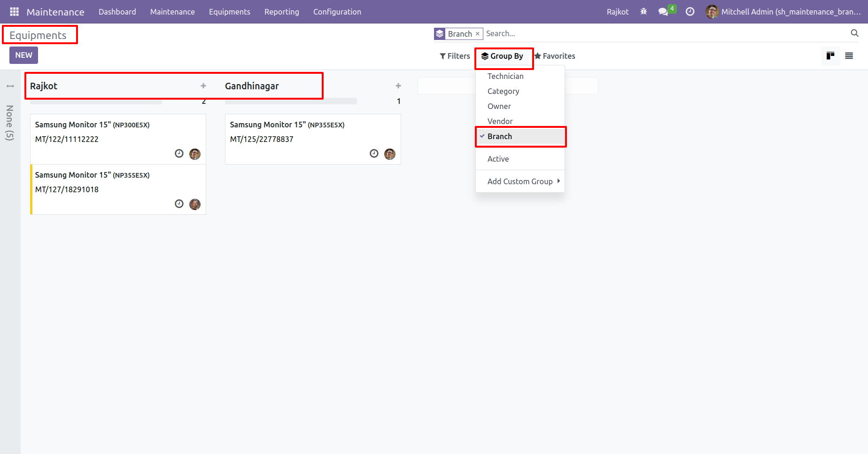This screenshot has height=454, width=868.
Task: Open activity clock on MT/122/11112222 card
Action: pyautogui.click(x=179, y=154)
